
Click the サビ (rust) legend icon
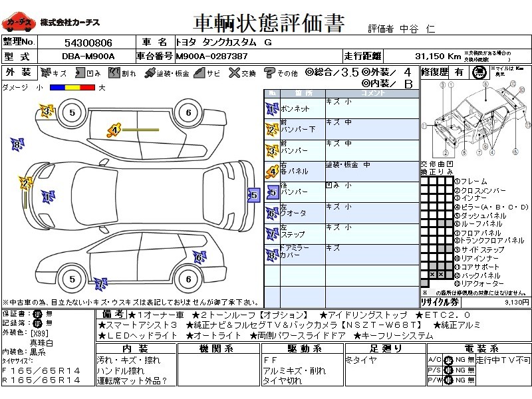click(x=199, y=72)
